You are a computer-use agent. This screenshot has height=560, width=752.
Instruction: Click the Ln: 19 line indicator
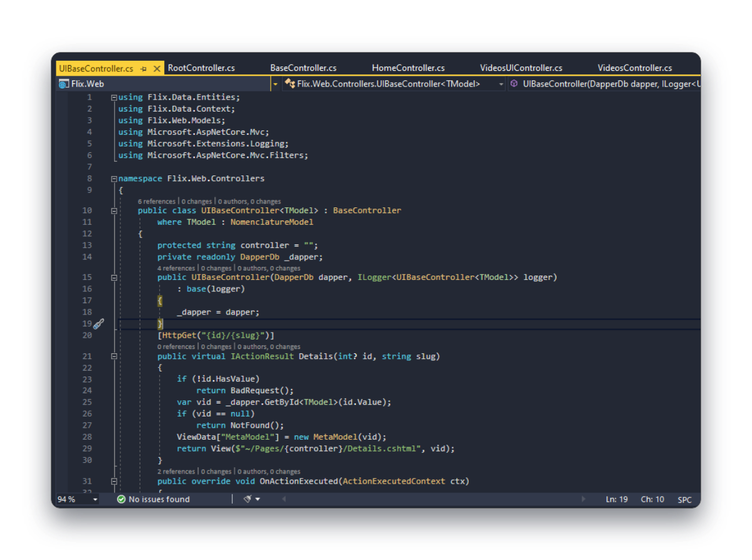point(617,499)
